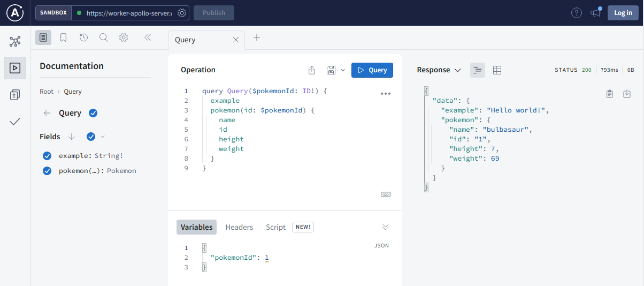
Task: Switch response to table view
Action: point(497,70)
